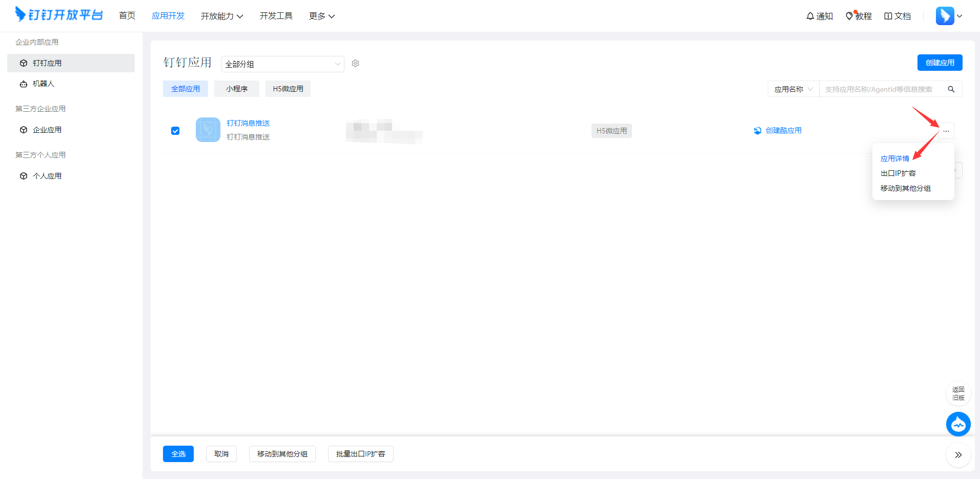Expand the 更多 menu
This screenshot has width=980, height=479.
pyautogui.click(x=322, y=16)
